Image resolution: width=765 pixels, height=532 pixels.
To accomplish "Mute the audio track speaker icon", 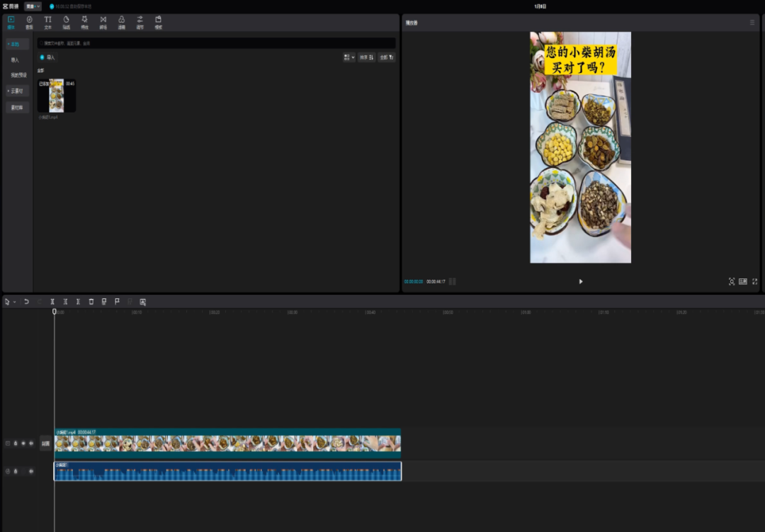I will click(x=30, y=471).
